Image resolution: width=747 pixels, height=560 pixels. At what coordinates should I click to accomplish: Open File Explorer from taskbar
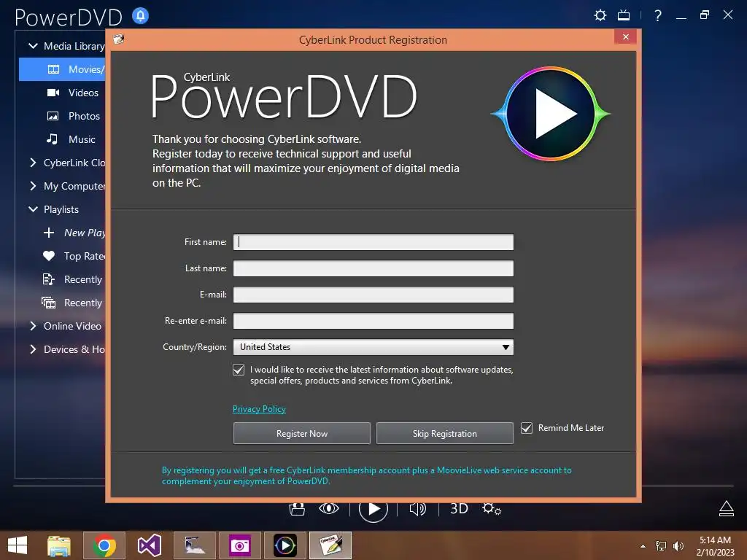[x=59, y=545]
